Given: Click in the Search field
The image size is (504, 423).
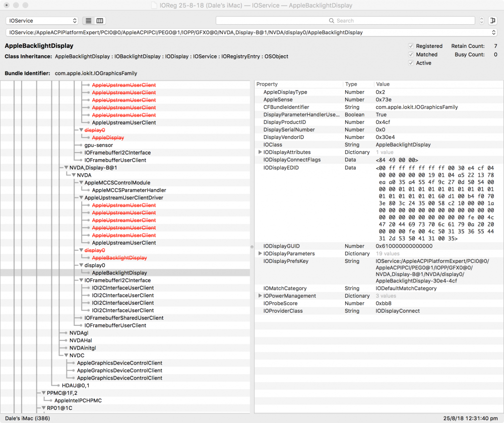Looking at the screenshot, I should 345,21.
